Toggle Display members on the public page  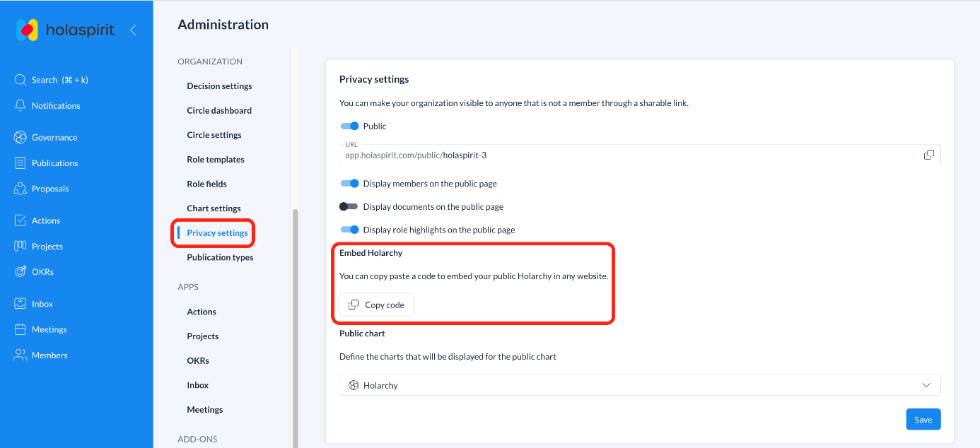click(x=349, y=183)
